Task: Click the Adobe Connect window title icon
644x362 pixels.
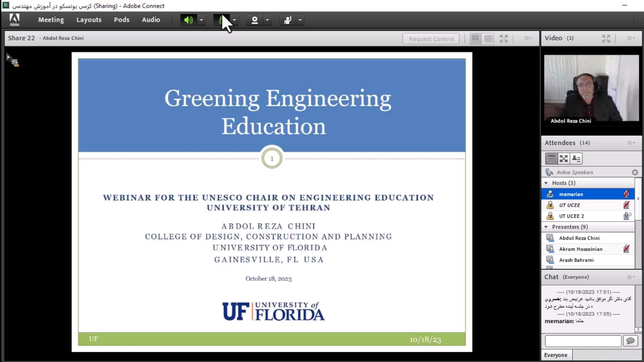Action: 6,6
